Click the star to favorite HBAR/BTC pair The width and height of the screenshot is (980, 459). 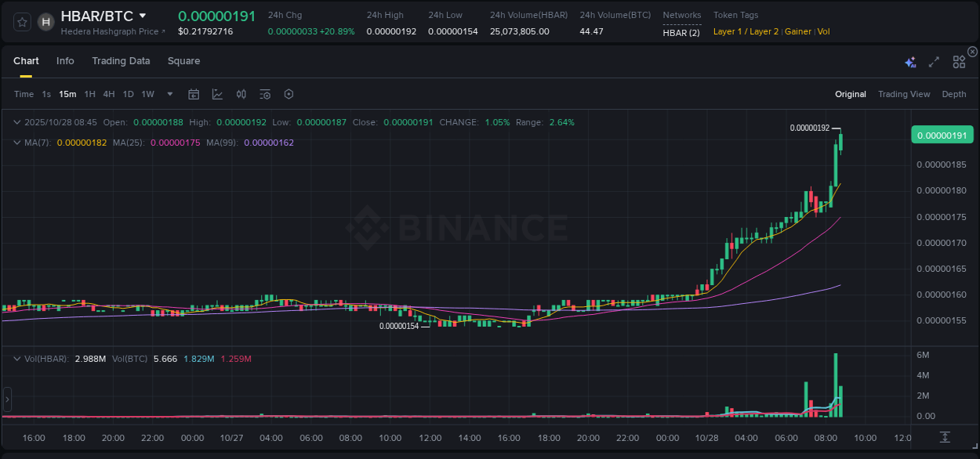coord(20,21)
